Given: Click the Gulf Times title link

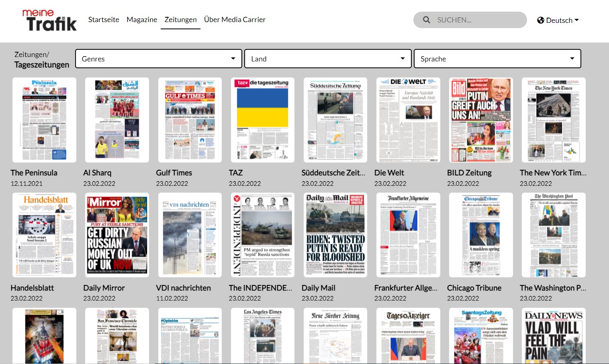Looking at the screenshot, I should 174,173.
